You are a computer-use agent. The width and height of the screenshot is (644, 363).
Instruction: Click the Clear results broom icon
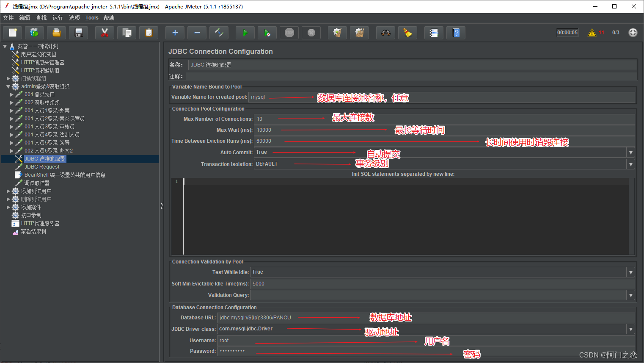(x=338, y=33)
